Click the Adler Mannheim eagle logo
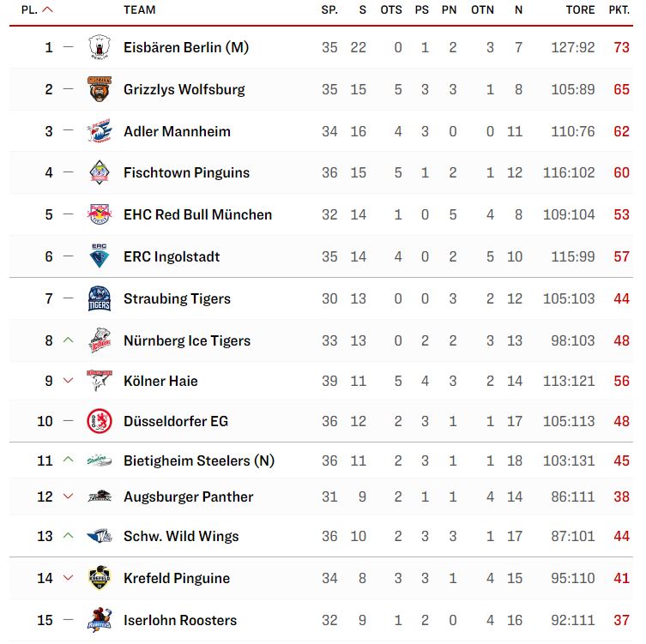Screen dimensions: 646x644 100,131
